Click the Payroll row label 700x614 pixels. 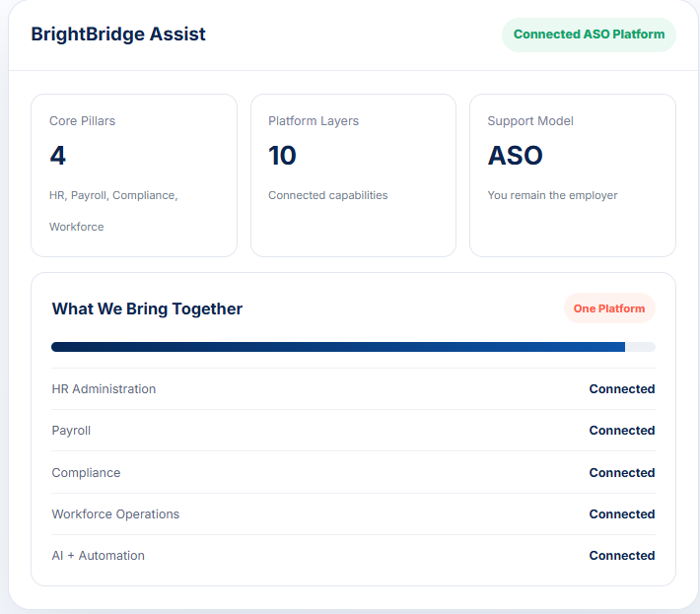71,431
